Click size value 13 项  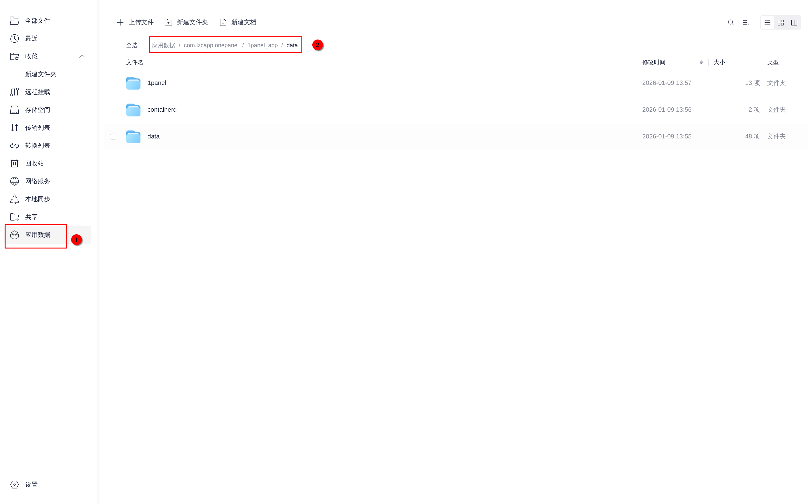pyautogui.click(x=752, y=83)
